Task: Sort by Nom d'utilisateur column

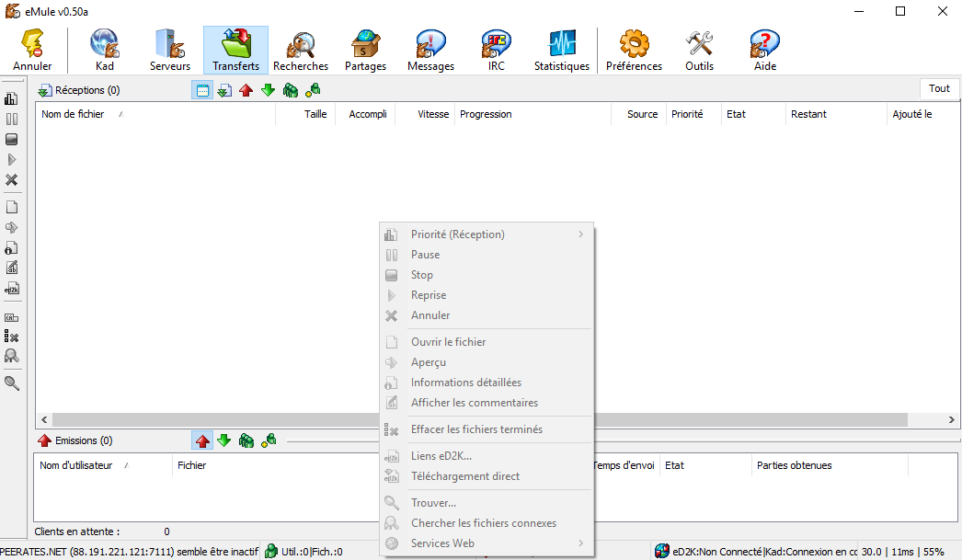Action: (103, 465)
